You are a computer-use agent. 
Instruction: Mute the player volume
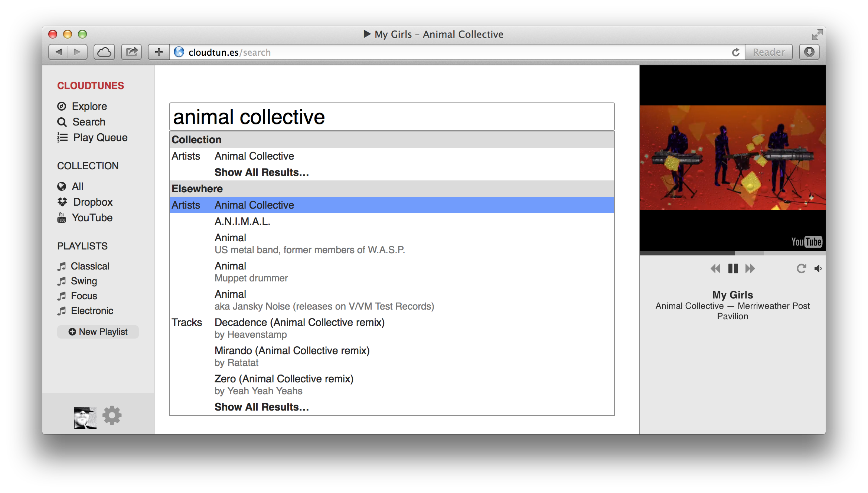point(818,268)
